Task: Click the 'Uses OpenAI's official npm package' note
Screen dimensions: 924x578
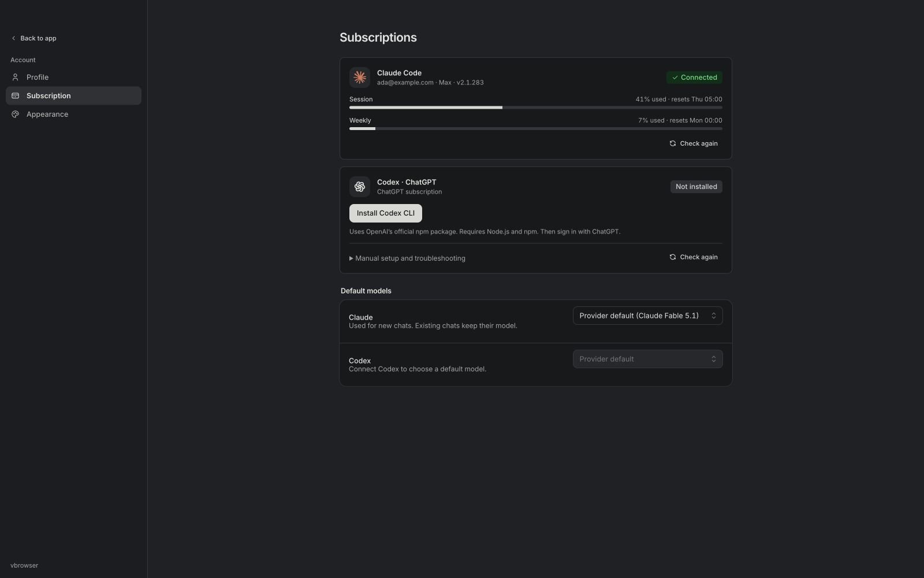Action: click(x=485, y=232)
